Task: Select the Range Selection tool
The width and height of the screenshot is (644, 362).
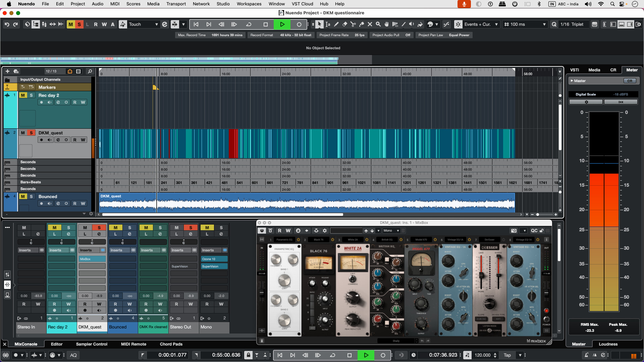Action: point(328,24)
